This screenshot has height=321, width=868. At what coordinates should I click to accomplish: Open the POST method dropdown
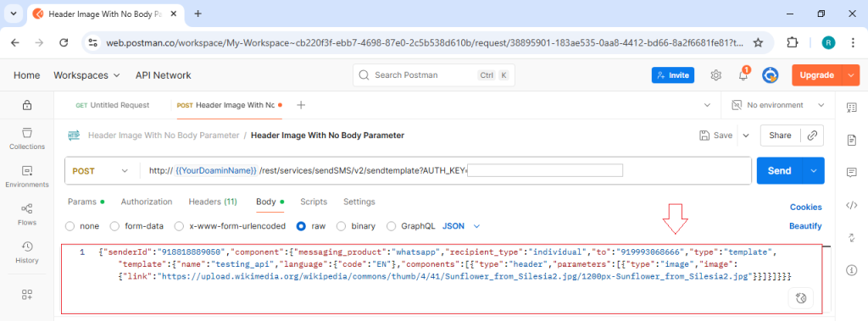(x=102, y=171)
